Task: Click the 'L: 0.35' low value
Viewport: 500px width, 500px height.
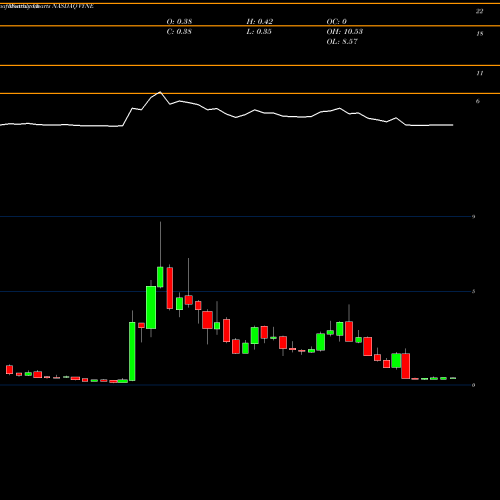Action: tap(259, 31)
